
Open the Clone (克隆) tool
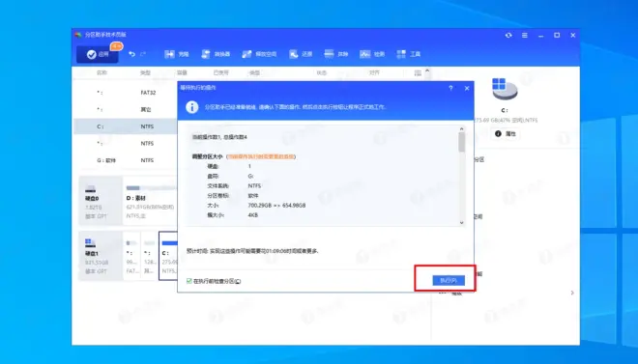177,54
